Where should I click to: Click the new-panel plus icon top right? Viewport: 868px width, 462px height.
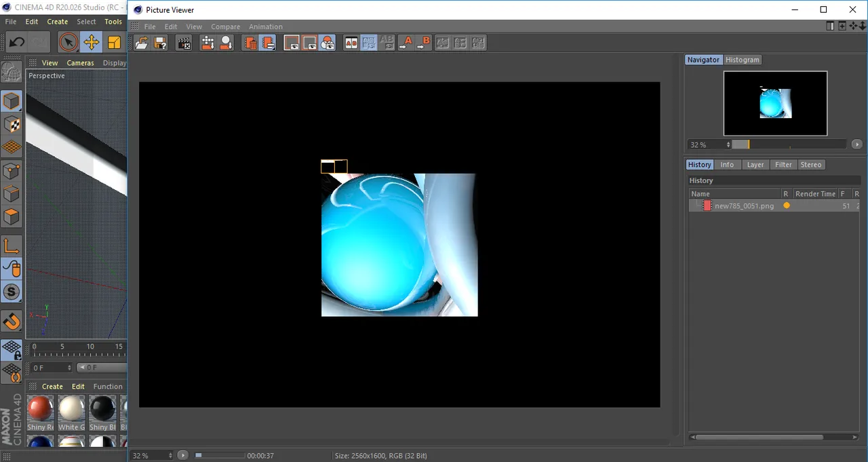tap(842, 26)
